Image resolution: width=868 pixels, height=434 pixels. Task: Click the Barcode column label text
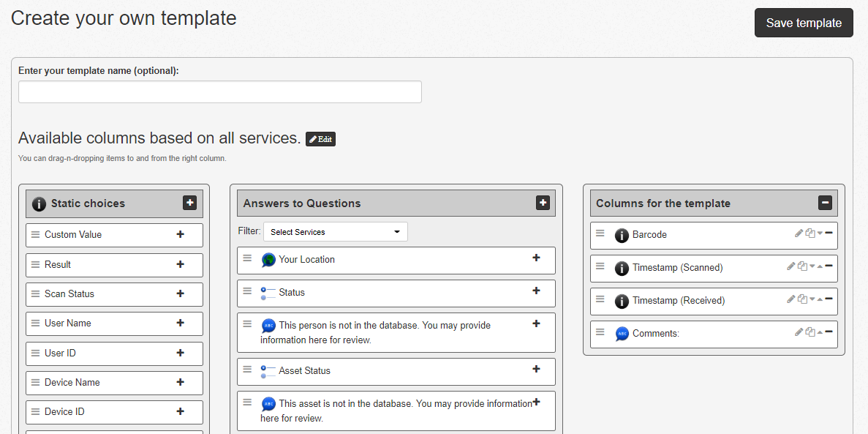649,234
